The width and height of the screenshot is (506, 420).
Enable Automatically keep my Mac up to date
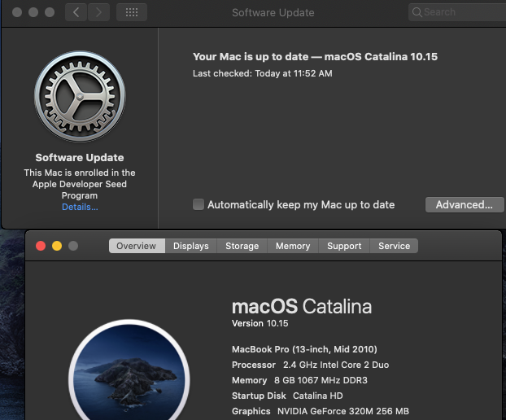198,204
